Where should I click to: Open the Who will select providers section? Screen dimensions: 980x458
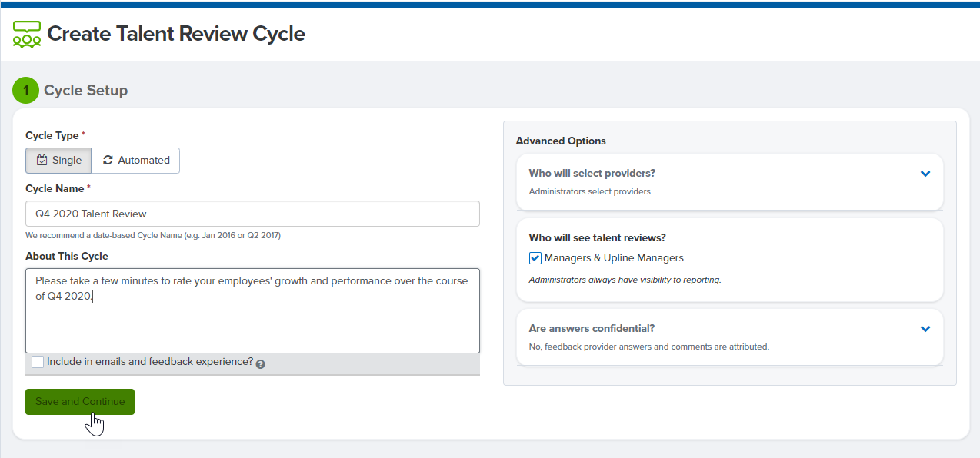click(592, 173)
